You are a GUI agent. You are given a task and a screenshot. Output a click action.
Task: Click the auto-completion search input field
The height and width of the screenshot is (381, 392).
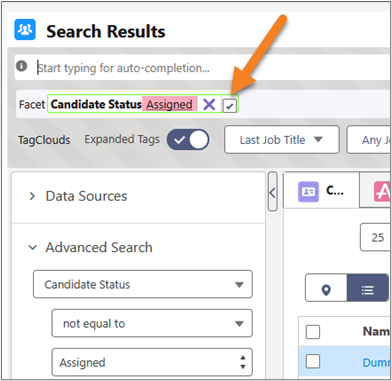213,68
